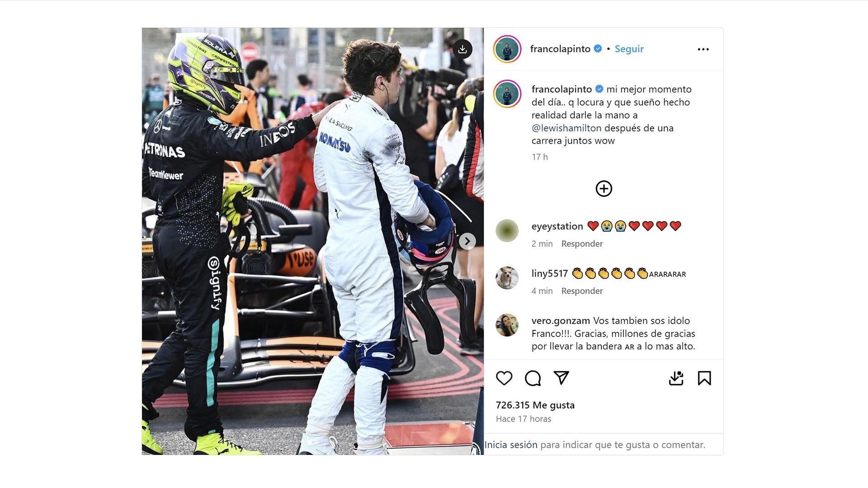Open vero.gonzam's username link
Viewport: 868px width, 488px height.
561,321
